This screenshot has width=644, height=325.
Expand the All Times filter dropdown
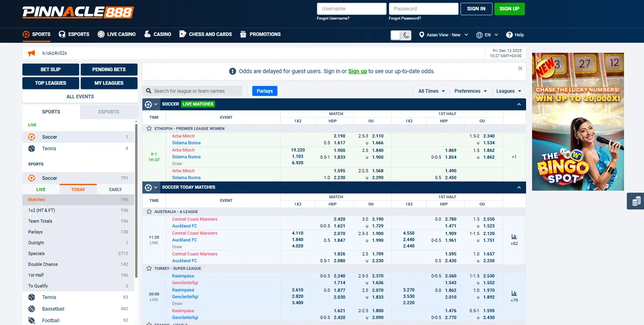pyautogui.click(x=431, y=91)
